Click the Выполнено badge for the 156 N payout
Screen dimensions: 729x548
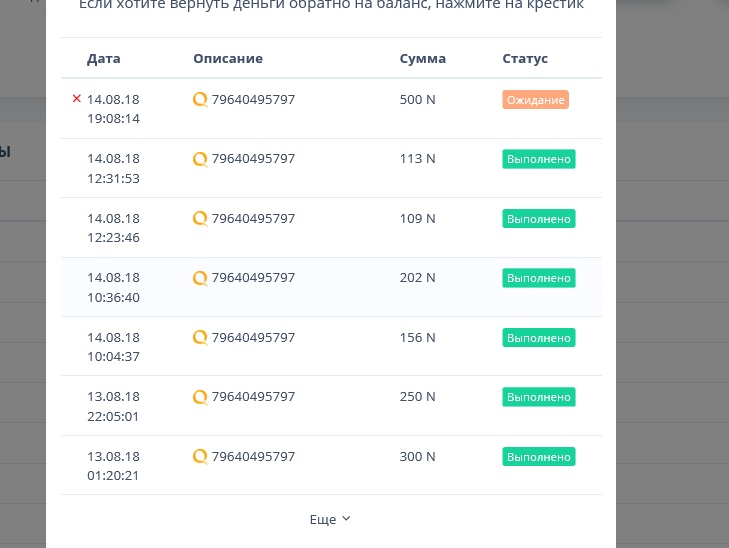coord(538,338)
